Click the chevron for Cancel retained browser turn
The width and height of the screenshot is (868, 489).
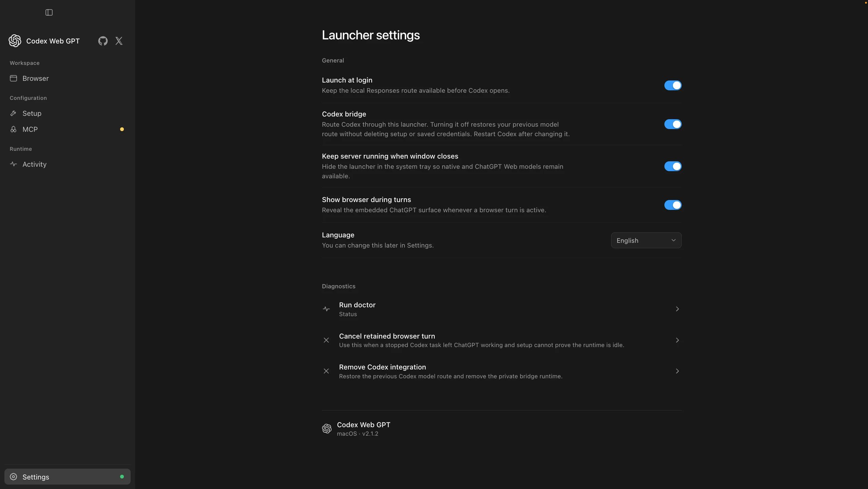pyautogui.click(x=677, y=340)
